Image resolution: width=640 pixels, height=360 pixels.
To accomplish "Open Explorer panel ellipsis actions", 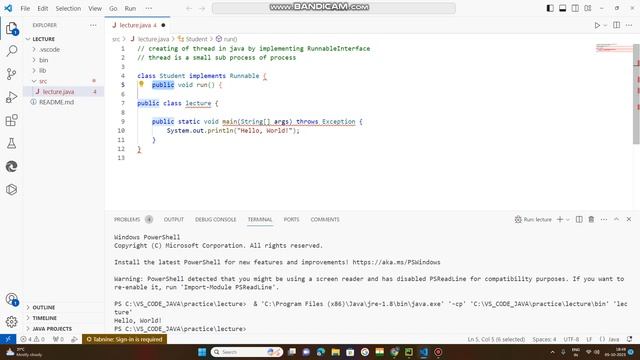I will point(93,25).
